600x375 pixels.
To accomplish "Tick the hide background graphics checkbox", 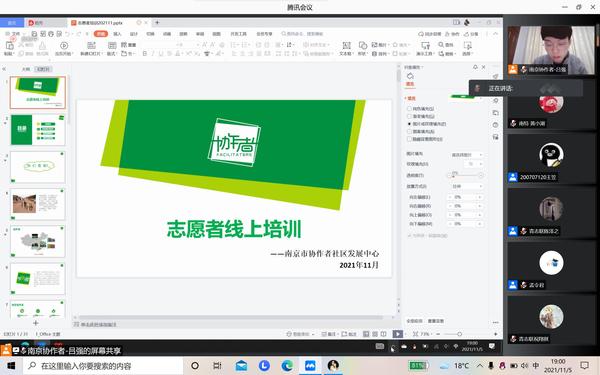I will click(x=409, y=139).
